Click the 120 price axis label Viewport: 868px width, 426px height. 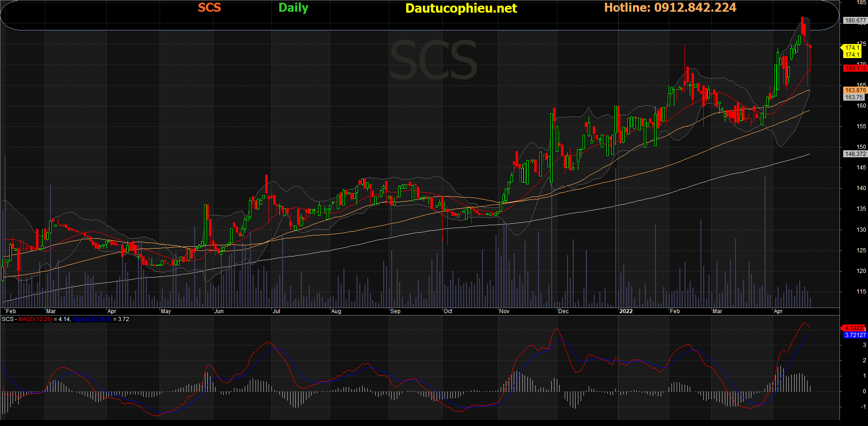pos(861,271)
